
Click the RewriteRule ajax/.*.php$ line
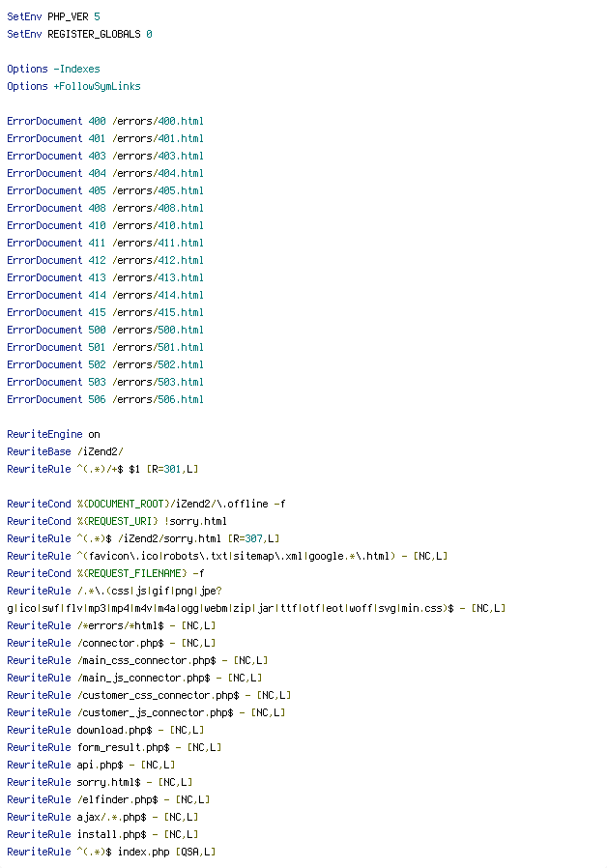tap(102, 817)
